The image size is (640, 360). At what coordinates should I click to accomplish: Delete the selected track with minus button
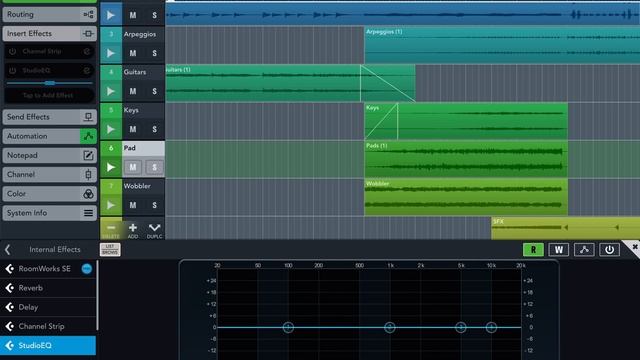(111, 230)
